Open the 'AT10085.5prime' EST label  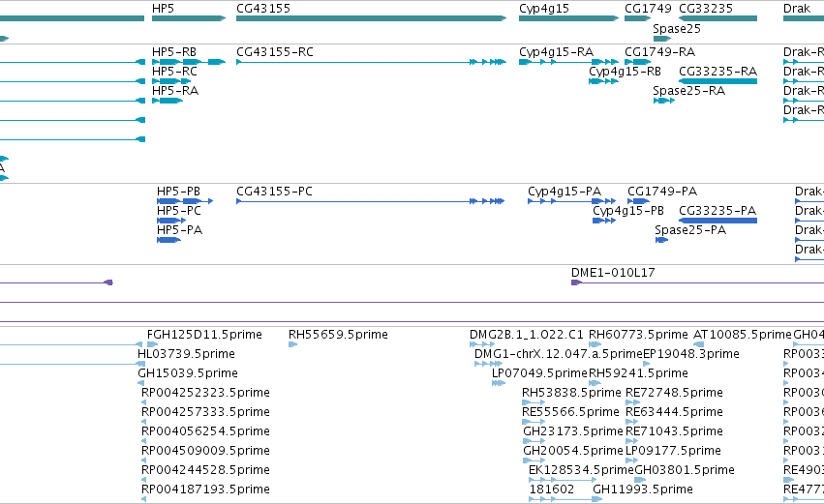click(x=742, y=335)
